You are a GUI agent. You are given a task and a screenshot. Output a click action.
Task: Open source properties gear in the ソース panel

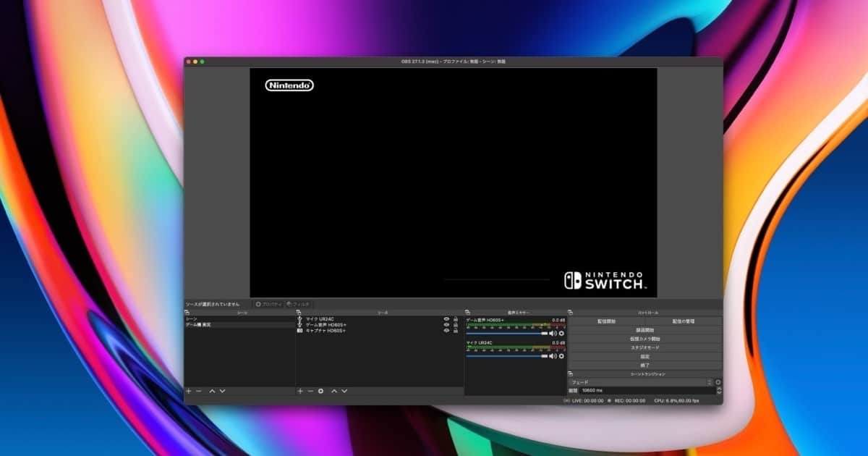pyautogui.click(x=321, y=391)
